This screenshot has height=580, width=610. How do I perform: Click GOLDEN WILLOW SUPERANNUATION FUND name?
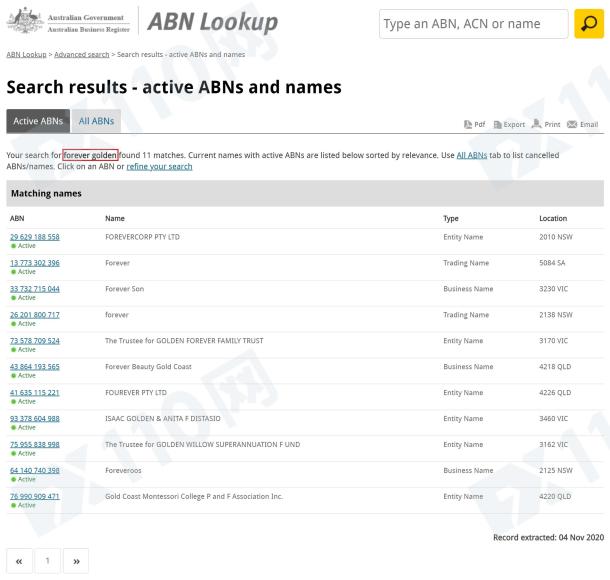228,445
